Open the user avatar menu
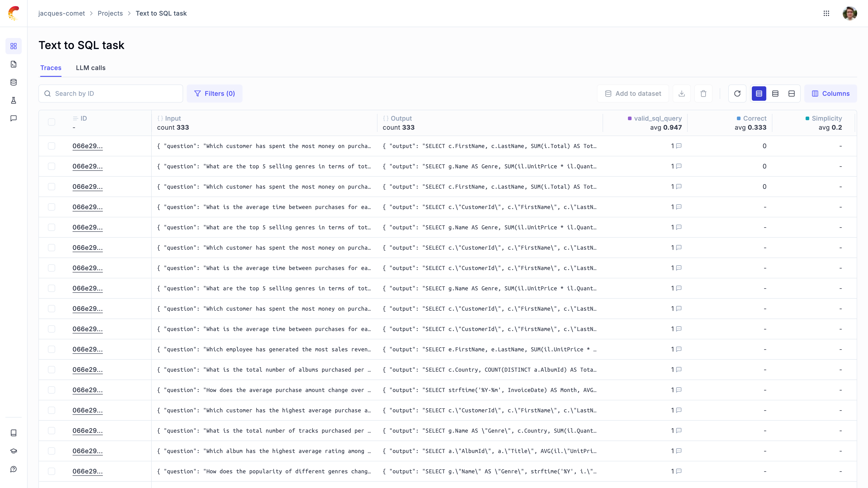The width and height of the screenshot is (868, 488). point(849,14)
